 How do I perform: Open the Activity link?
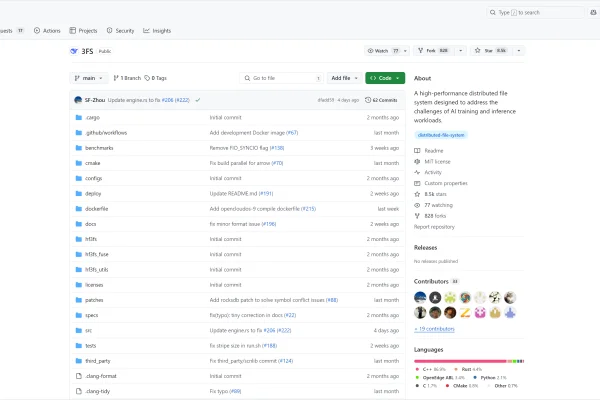428,172
